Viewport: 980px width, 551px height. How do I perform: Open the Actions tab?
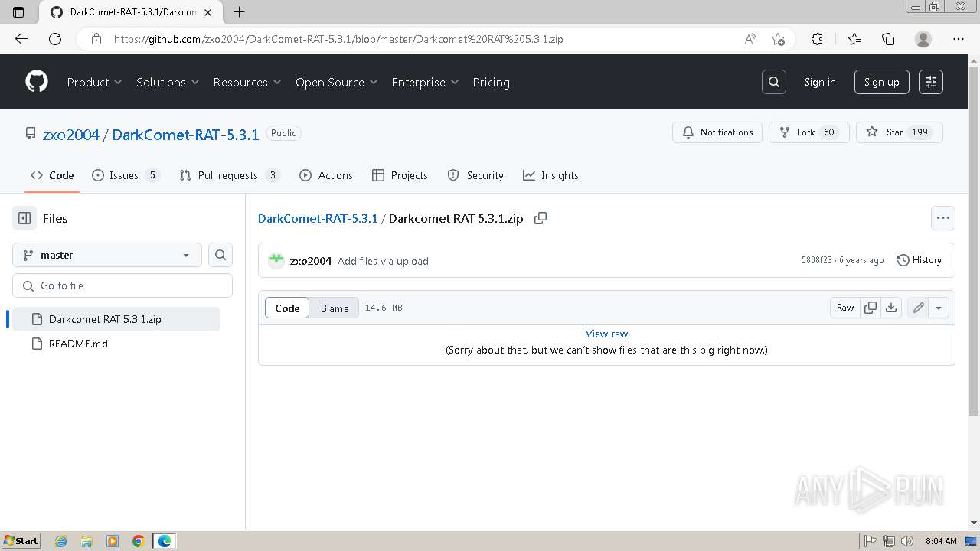point(326,175)
